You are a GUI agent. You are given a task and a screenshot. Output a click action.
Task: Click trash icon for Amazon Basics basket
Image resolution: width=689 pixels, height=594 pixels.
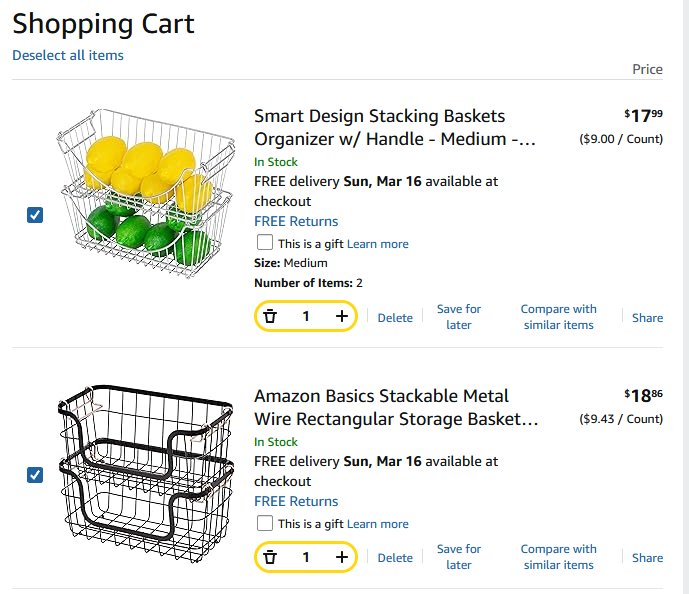click(270, 558)
